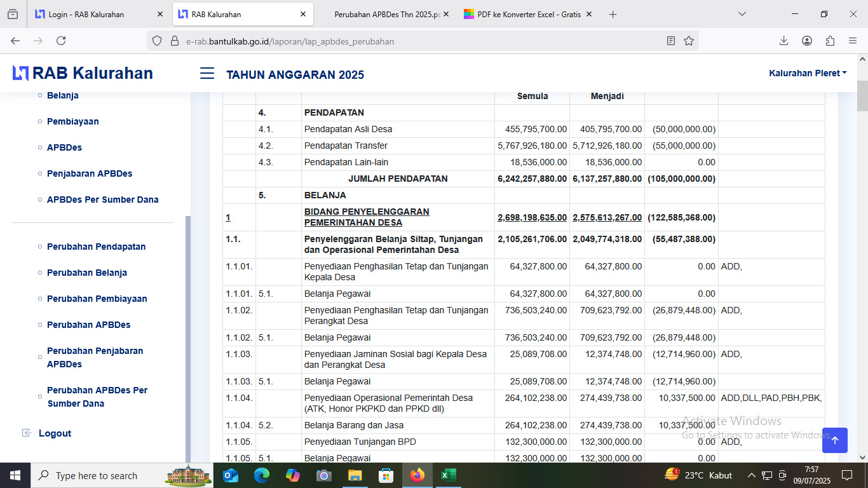Click the sidebar vertical scrollbar
868x488 pixels.
187,339
